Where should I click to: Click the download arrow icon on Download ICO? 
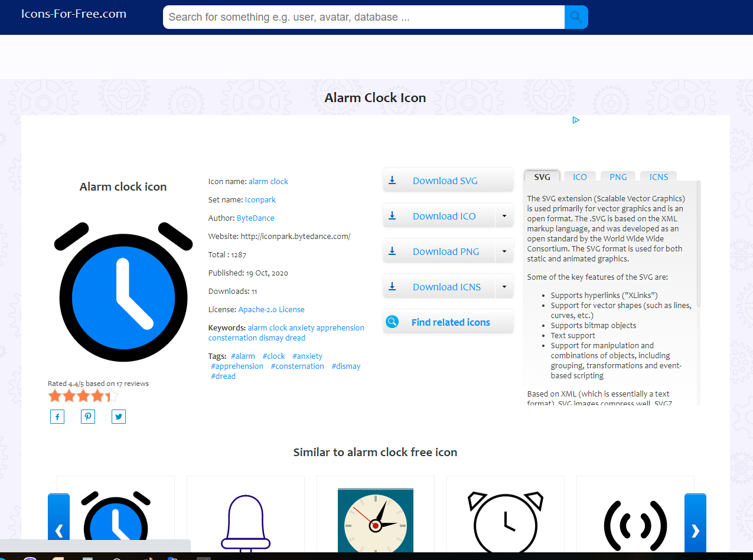[x=392, y=216]
